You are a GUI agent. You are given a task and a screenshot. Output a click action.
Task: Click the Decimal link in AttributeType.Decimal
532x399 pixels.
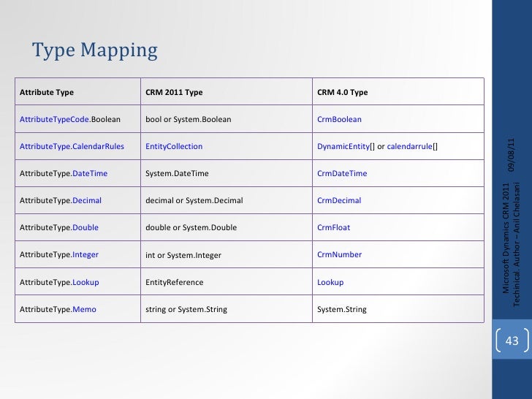87,200
